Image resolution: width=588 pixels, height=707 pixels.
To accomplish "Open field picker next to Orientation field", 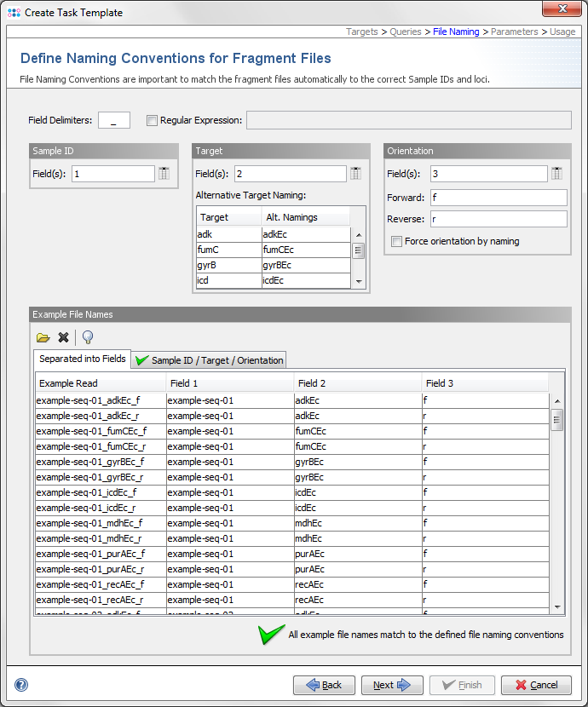I will pos(556,174).
